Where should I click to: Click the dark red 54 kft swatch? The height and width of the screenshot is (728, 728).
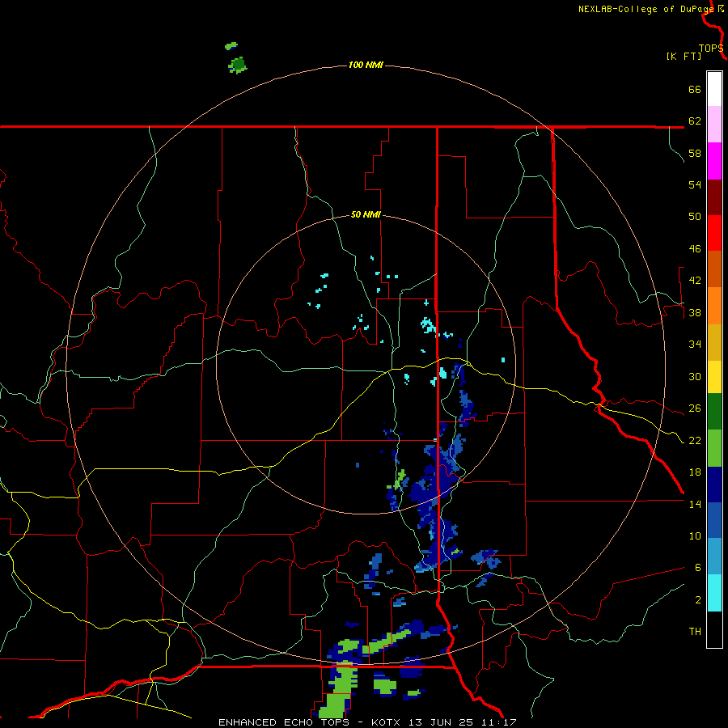point(714,197)
